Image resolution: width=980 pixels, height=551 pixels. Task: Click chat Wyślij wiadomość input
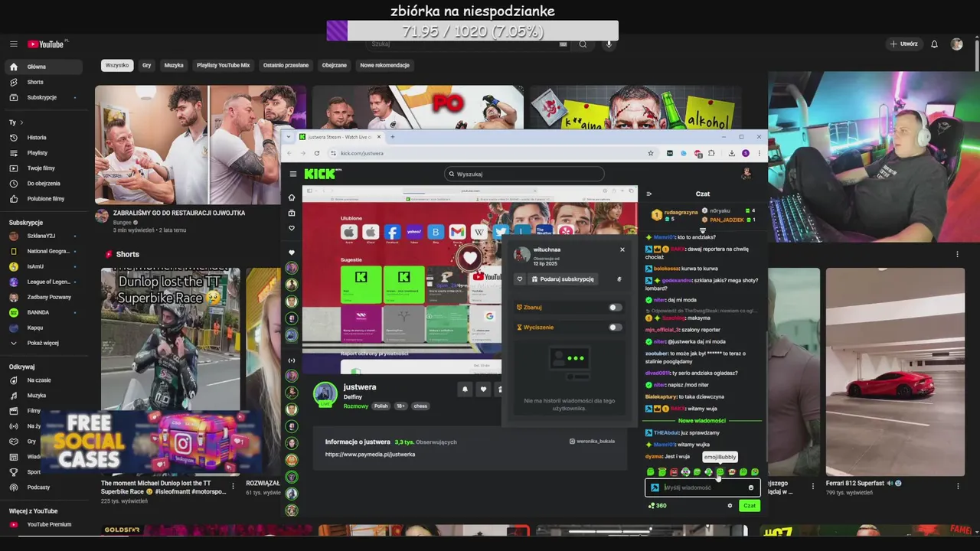[703, 487]
